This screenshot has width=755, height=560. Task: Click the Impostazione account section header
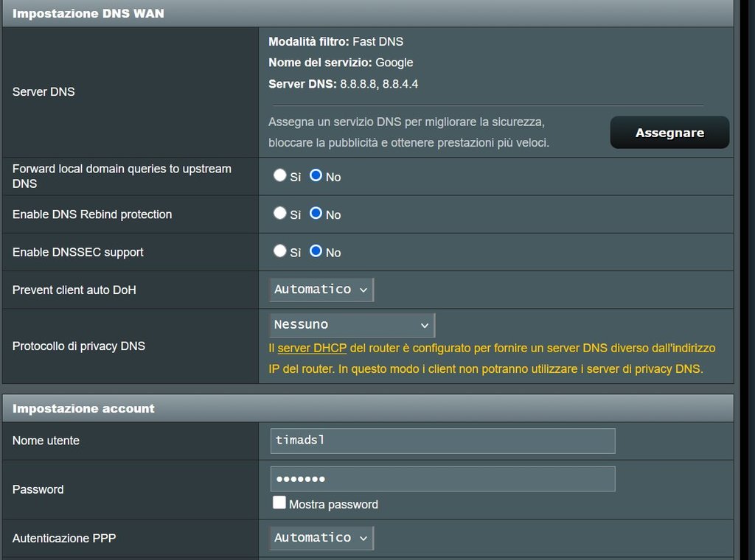click(83, 408)
